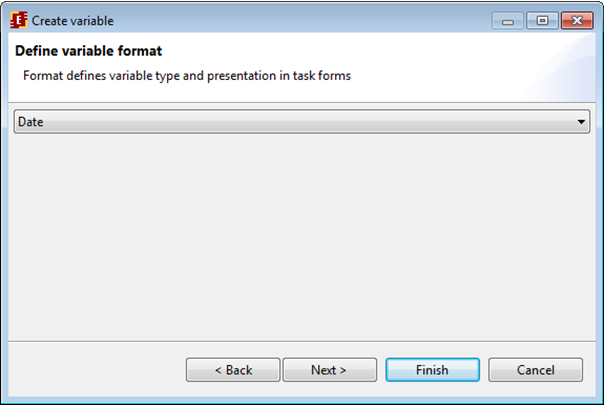
Task: Expand the format dropdown arrow
Action: [x=582, y=122]
